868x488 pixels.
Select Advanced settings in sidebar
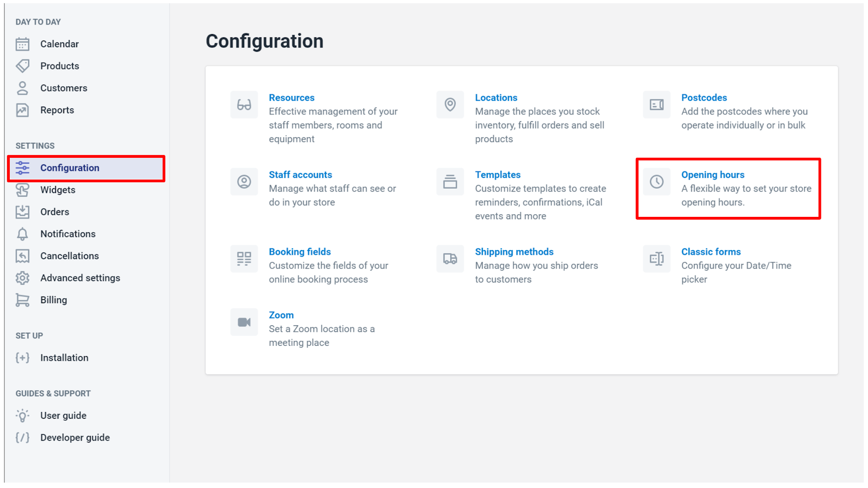[x=80, y=278]
